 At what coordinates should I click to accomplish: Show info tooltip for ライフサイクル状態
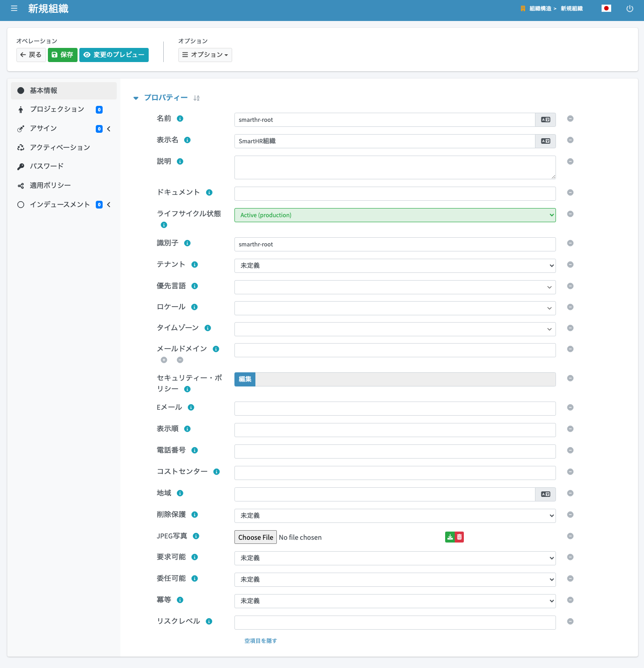164,225
